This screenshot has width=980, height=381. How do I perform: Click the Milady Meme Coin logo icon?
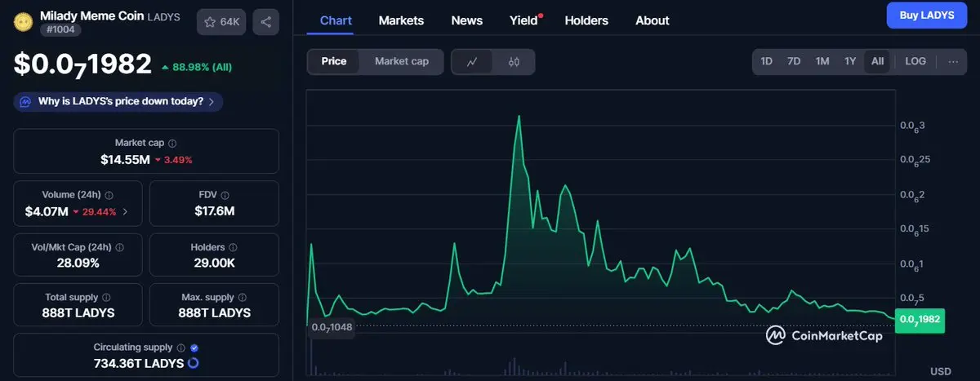click(24, 21)
